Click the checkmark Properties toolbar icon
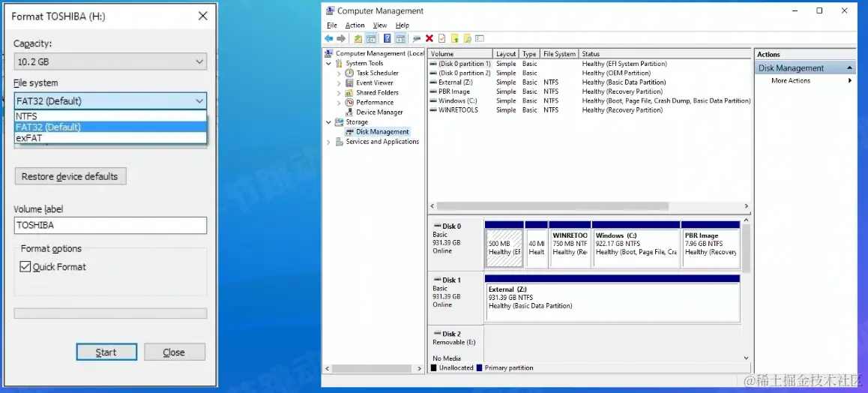This screenshot has height=393, width=868. 441,38
